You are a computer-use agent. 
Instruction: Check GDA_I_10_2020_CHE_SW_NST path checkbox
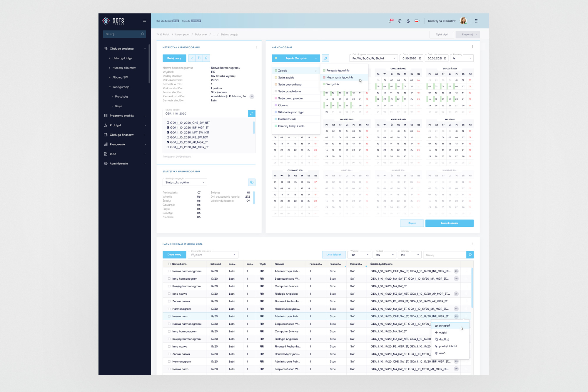(168, 123)
